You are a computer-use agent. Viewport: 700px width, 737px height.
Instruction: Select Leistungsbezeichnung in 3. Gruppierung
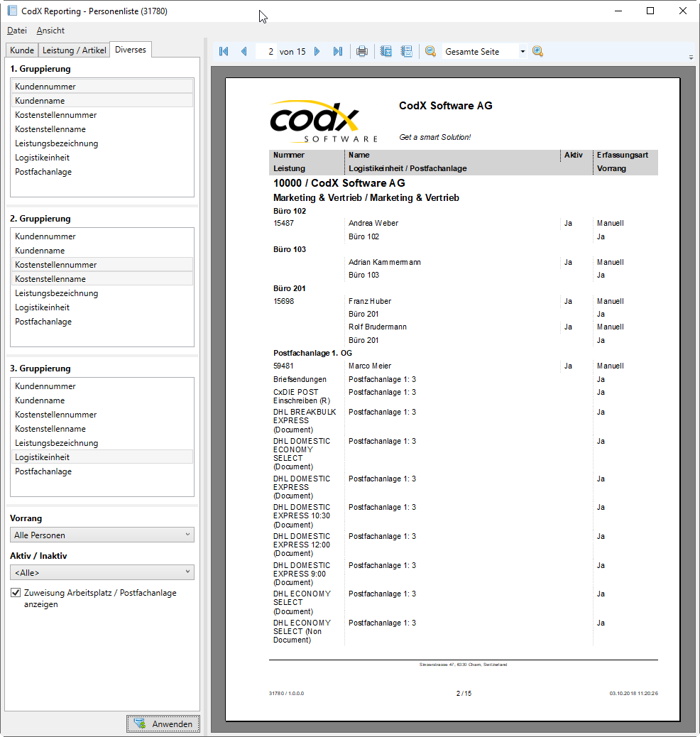click(102, 443)
